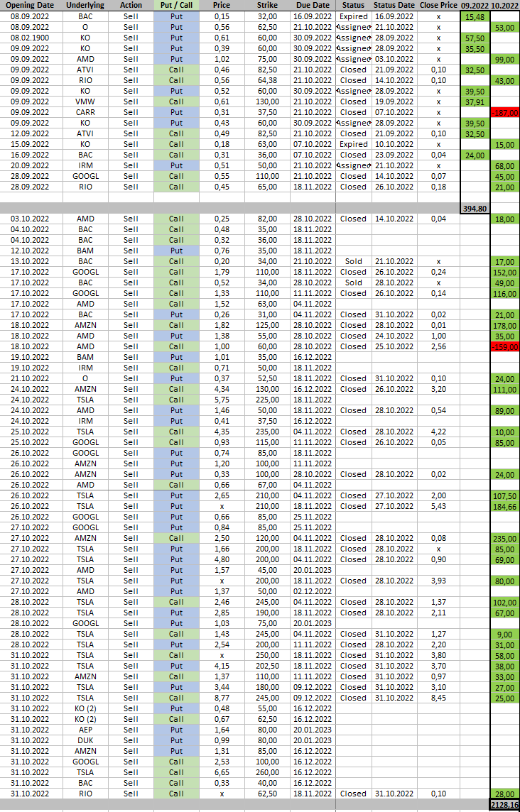Click the 184,66 profit cell
This screenshot has width=520, height=812.
[x=505, y=506]
